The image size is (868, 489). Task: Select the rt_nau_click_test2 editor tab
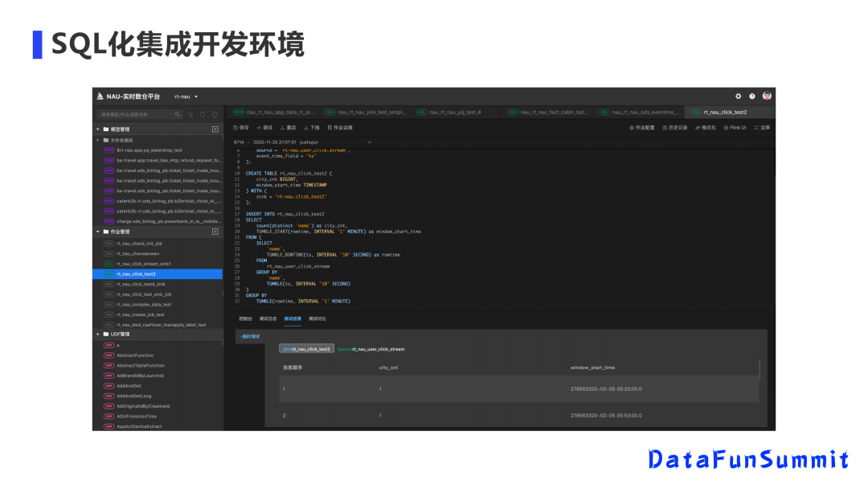[x=730, y=112]
